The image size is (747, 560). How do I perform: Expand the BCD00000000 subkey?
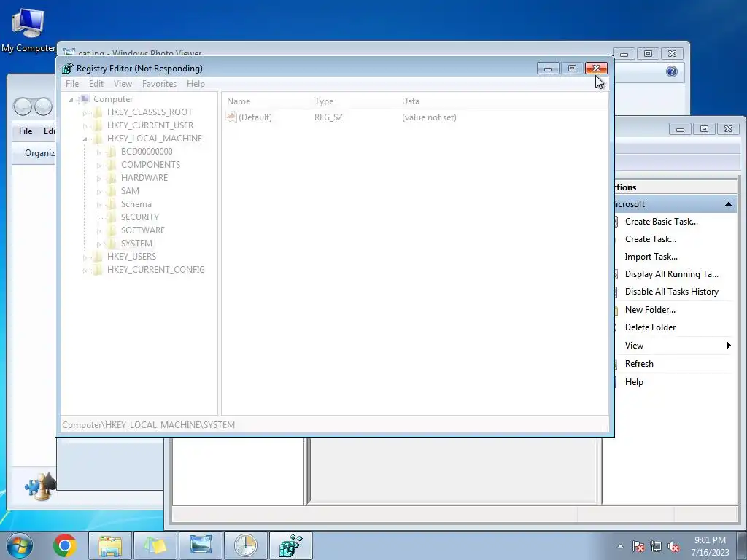click(98, 152)
